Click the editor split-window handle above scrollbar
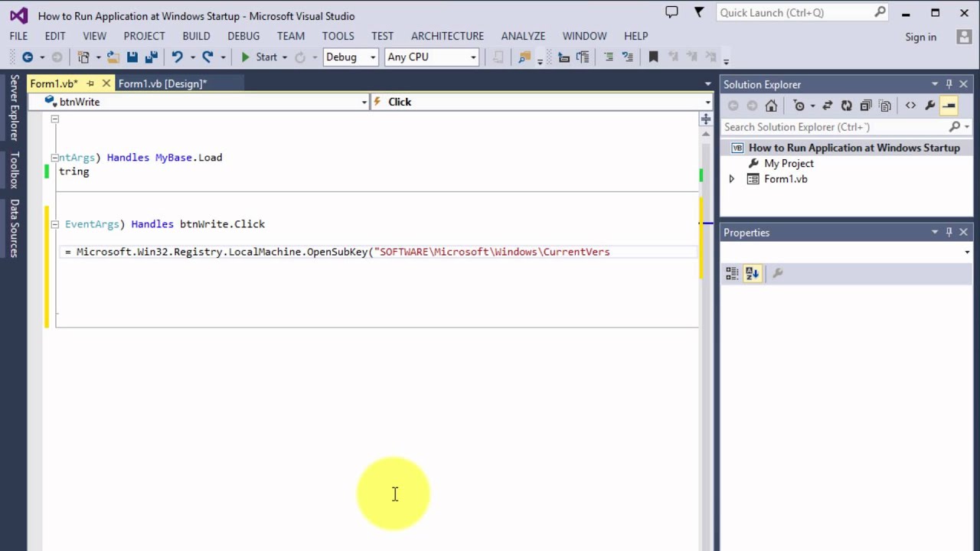This screenshot has height=551, width=980. tap(706, 119)
